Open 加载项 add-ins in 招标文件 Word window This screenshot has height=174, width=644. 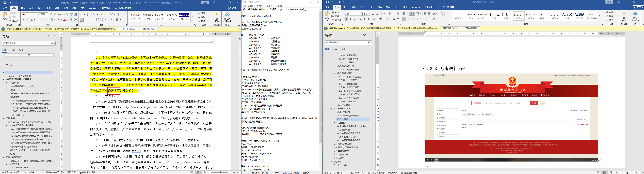[x=217, y=17]
